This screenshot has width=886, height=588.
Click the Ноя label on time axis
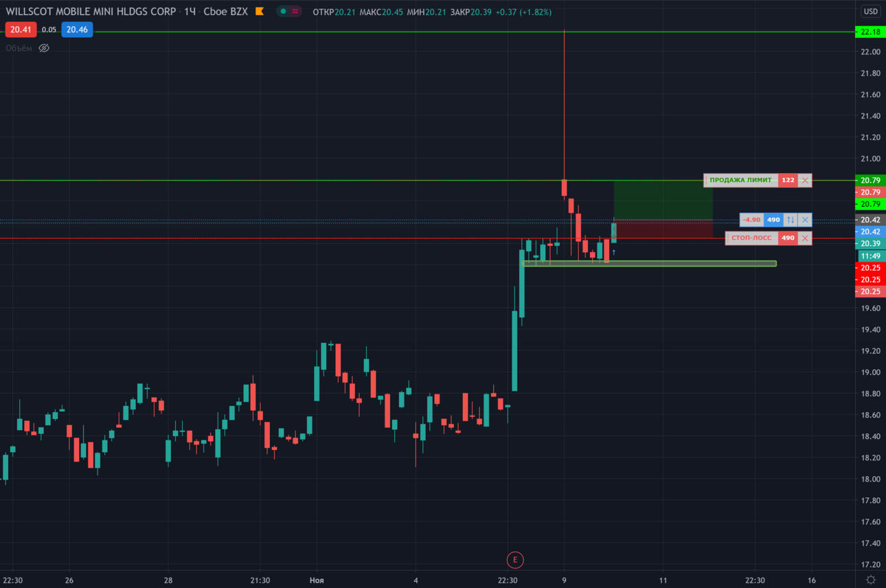(x=317, y=580)
